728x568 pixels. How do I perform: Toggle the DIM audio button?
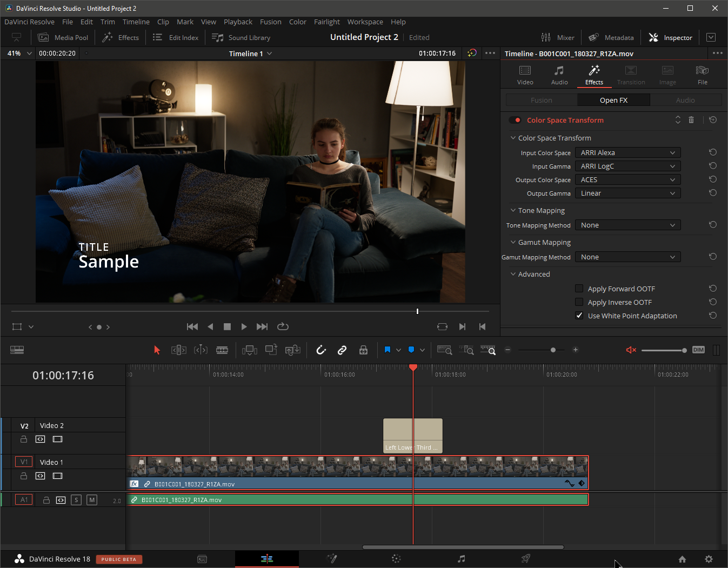(698, 350)
